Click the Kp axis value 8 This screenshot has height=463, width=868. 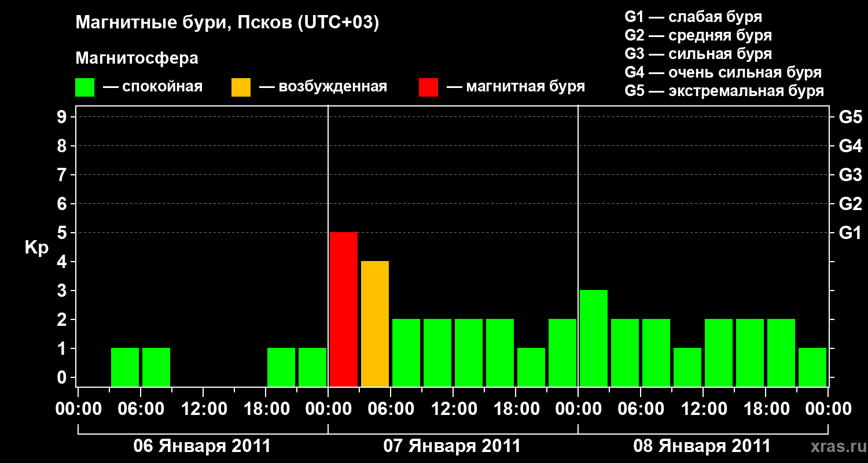(x=62, y=146)
